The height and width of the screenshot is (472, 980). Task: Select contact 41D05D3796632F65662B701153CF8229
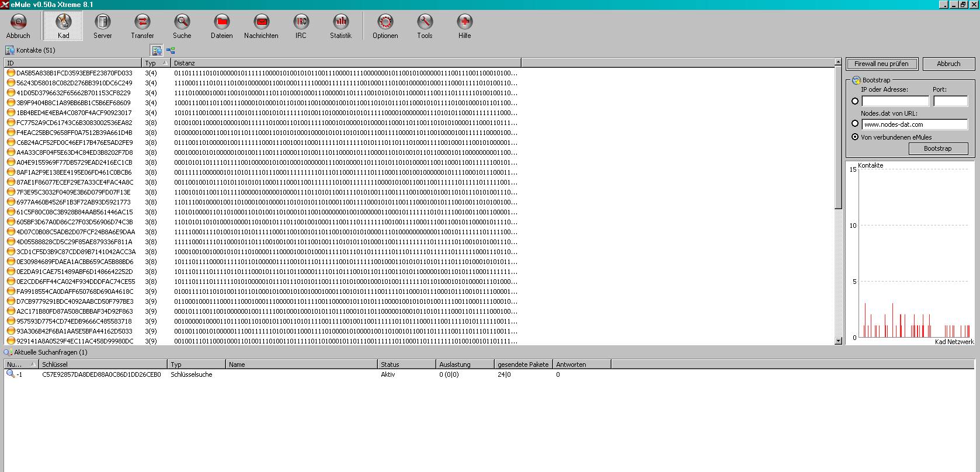click(74, 93)
